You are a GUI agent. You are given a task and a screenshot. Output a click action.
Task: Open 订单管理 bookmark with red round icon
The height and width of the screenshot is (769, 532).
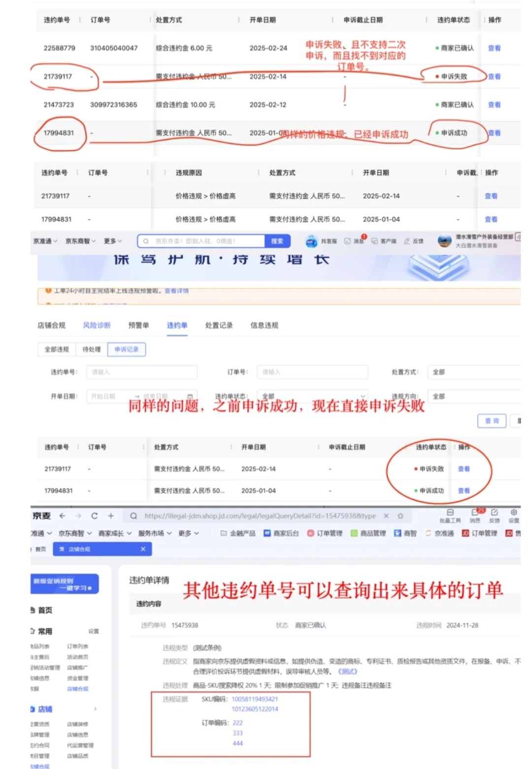coord(324,533)
